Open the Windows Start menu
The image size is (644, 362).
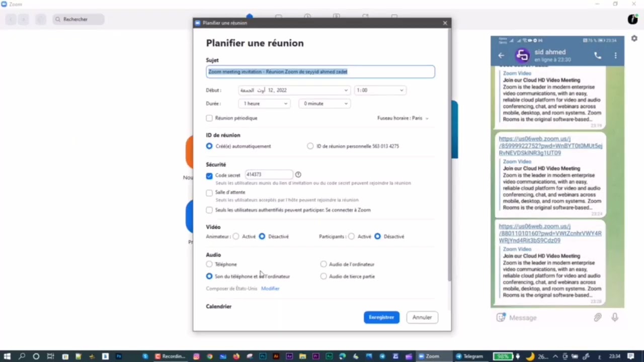tap(7, 356)
